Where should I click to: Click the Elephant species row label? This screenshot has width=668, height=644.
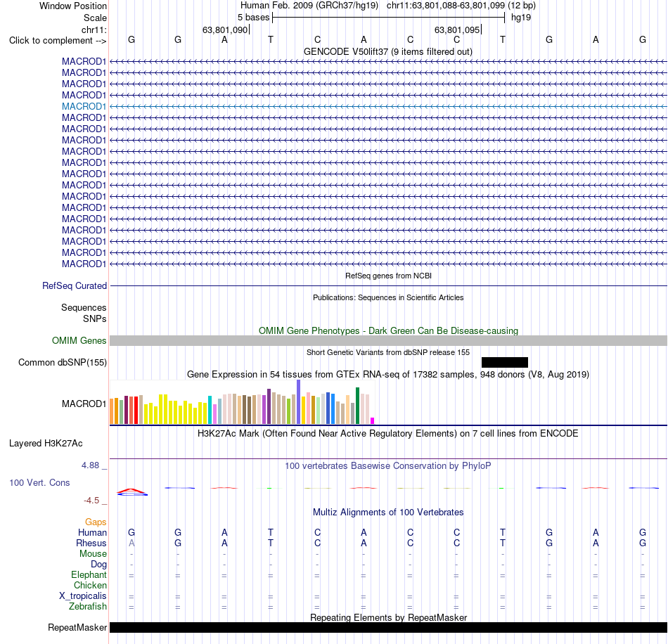pyautogui.click(x=89, y=575)
